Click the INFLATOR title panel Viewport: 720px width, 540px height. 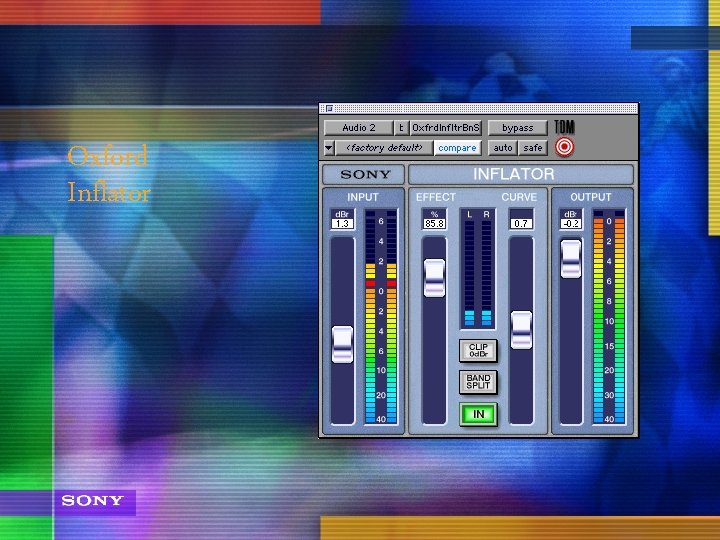[x=521, y=174]
